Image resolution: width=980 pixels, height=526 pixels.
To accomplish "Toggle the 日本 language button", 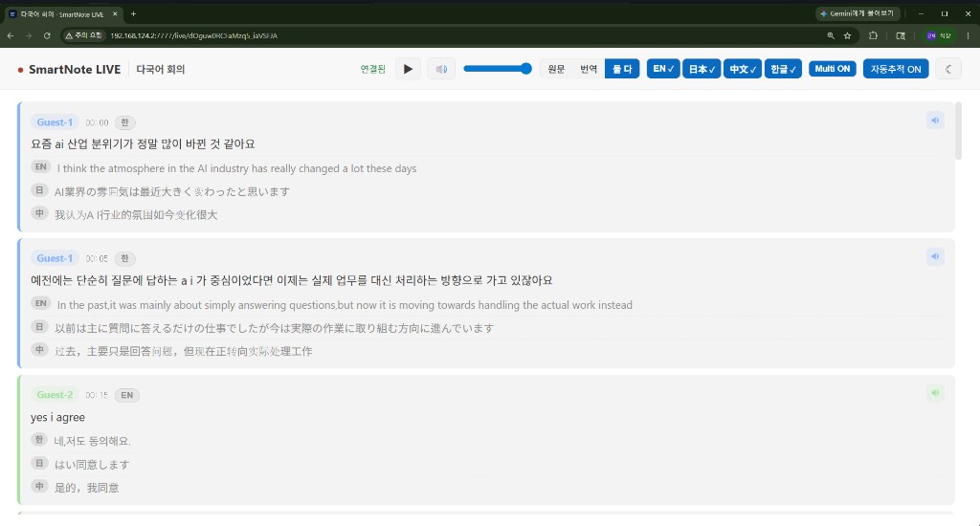I will click(x=702, y=69).
